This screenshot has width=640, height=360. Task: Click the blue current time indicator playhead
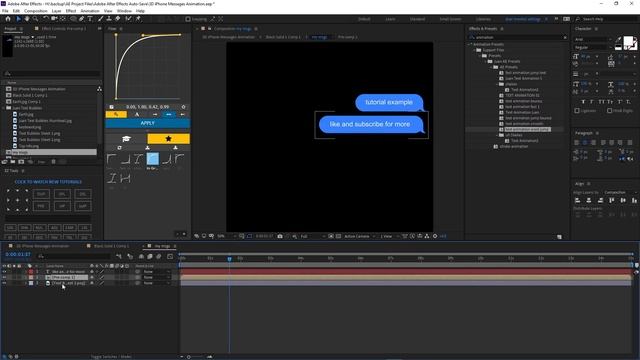(229, 259)
